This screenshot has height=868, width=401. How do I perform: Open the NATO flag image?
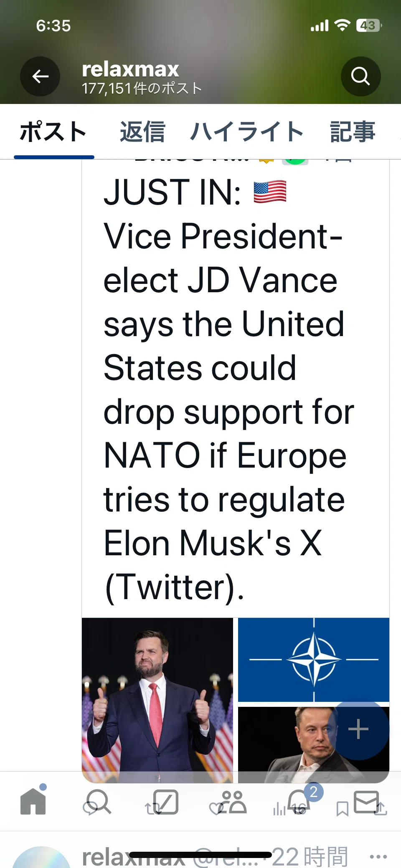(x=314, y=660)
